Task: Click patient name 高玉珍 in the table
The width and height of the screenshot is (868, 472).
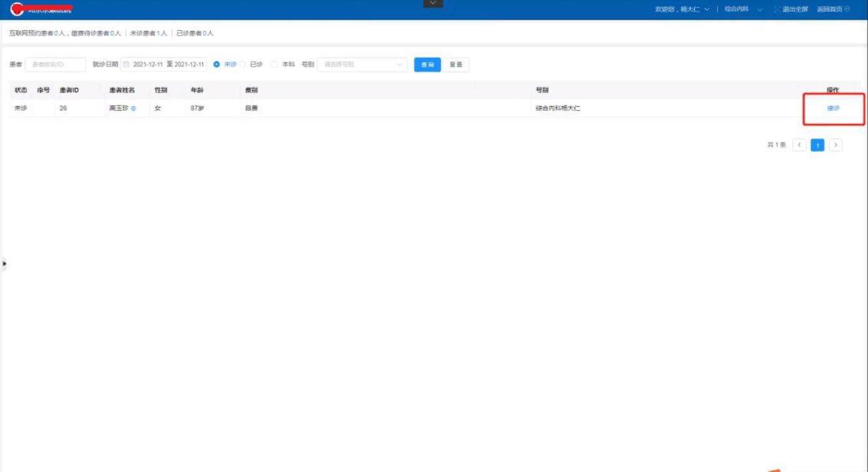Action: point(119,108)
